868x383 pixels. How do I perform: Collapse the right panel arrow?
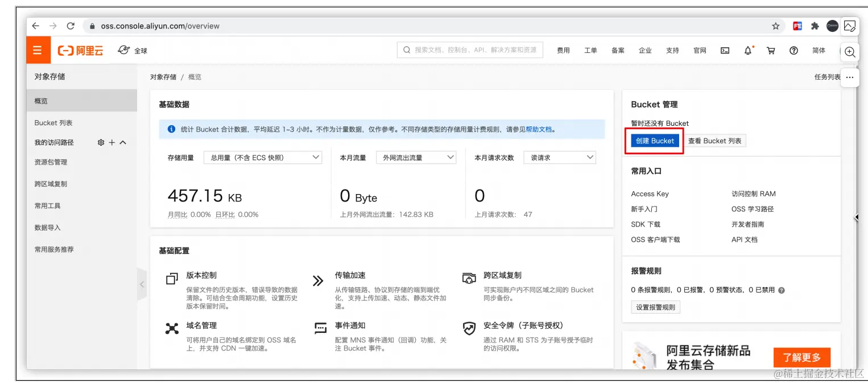857,217
